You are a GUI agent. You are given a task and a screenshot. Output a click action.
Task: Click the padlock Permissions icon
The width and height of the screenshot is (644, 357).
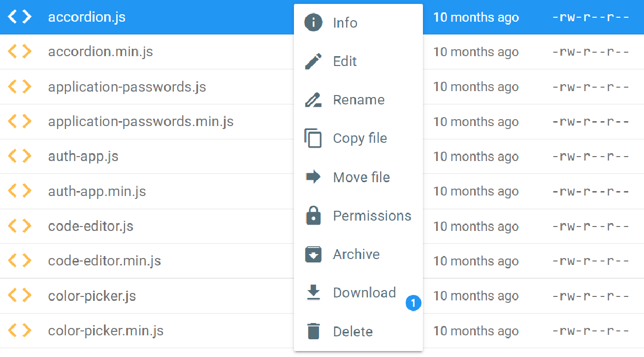(x=314, y=215)
